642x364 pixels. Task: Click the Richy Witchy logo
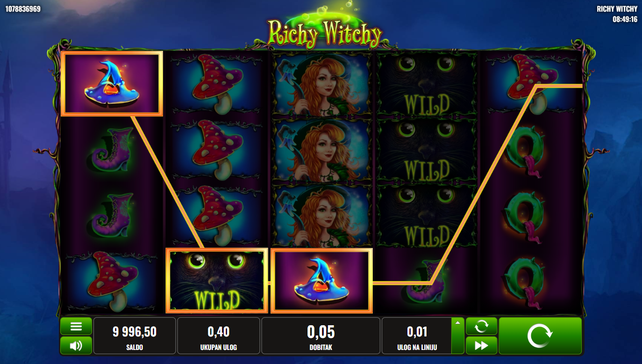325,28
